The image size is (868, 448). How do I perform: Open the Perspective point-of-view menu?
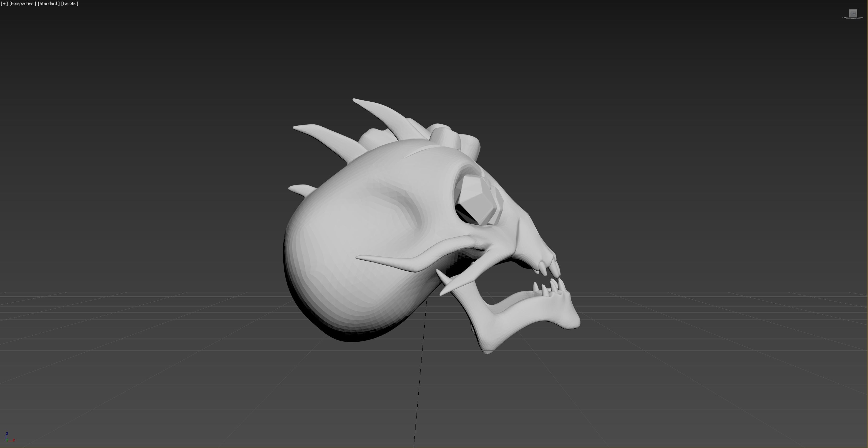pyautogui.click(x=22, y=3)
